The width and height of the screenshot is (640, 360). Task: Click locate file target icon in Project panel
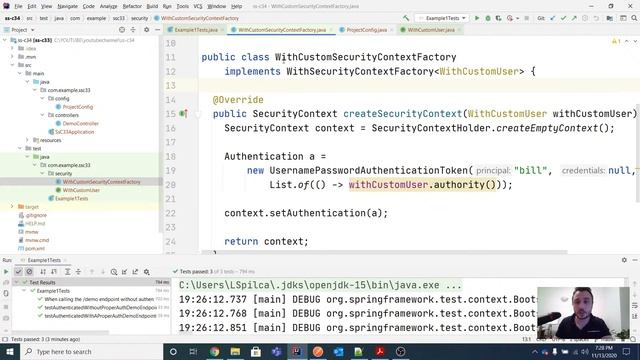click(x=122, y=30)
